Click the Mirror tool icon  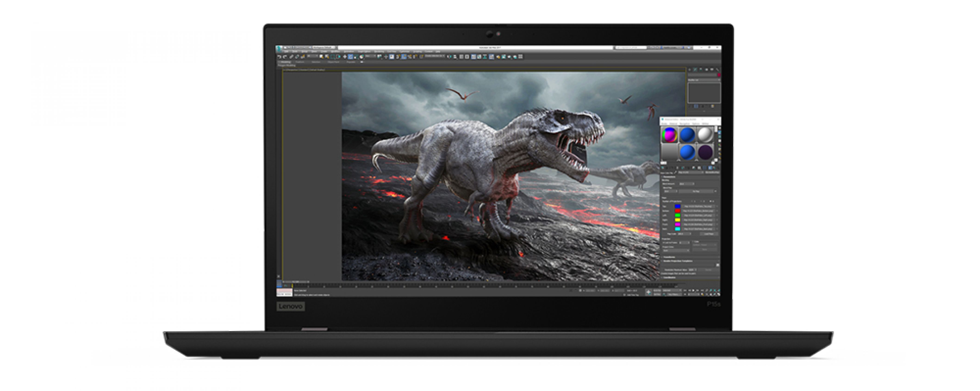[x=450, y=57]
